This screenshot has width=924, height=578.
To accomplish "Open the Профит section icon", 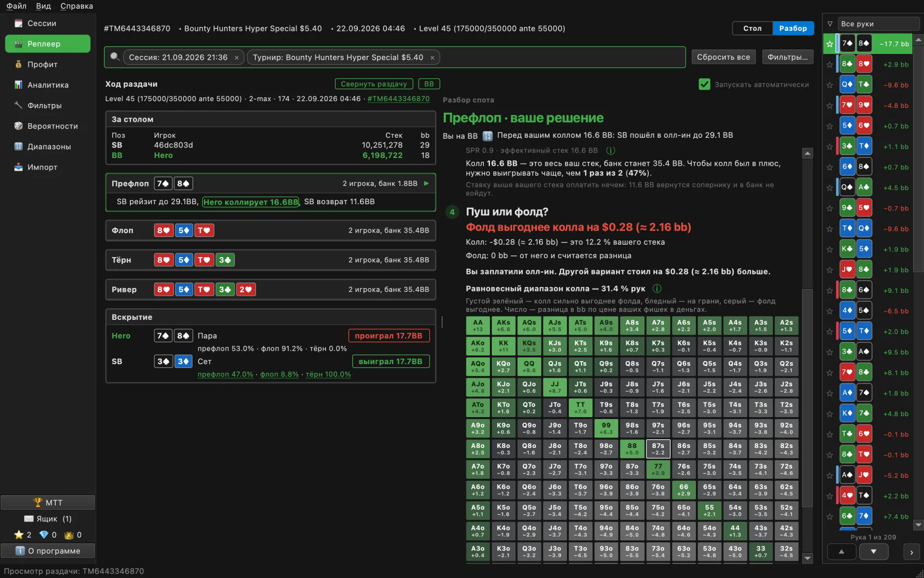I will click(x=18, y=64).
